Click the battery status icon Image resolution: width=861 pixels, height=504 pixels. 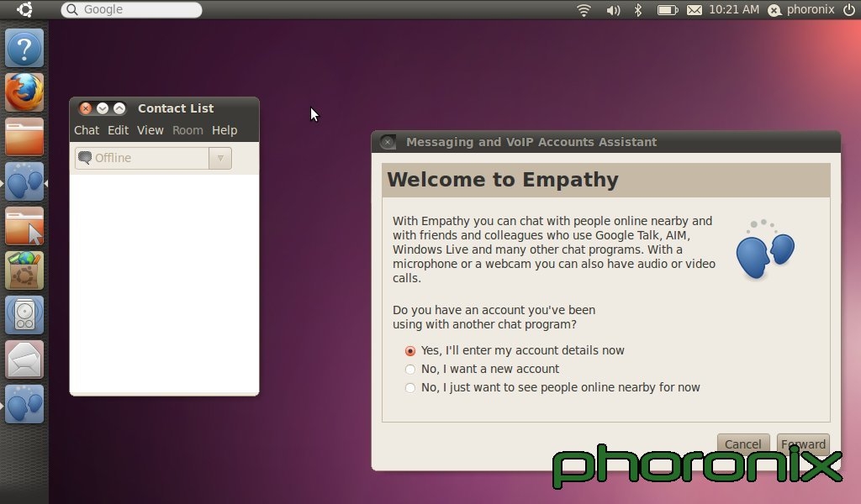pos(667,10)
